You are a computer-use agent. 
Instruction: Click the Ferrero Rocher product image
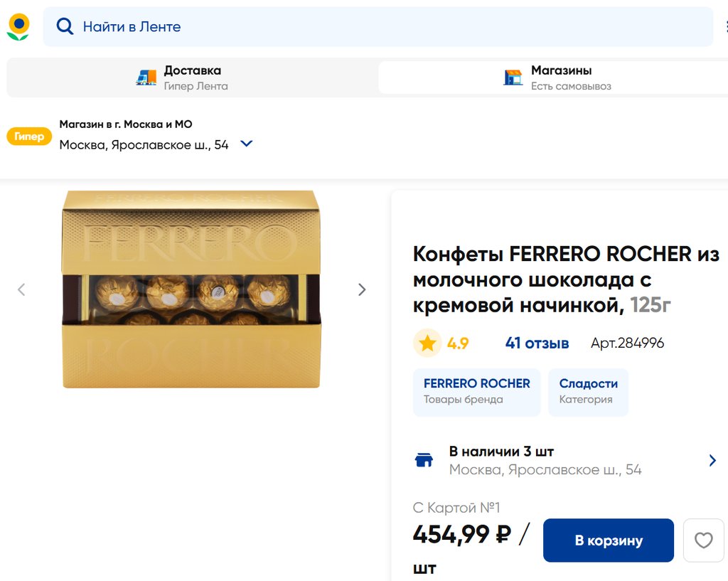(191, 289)
